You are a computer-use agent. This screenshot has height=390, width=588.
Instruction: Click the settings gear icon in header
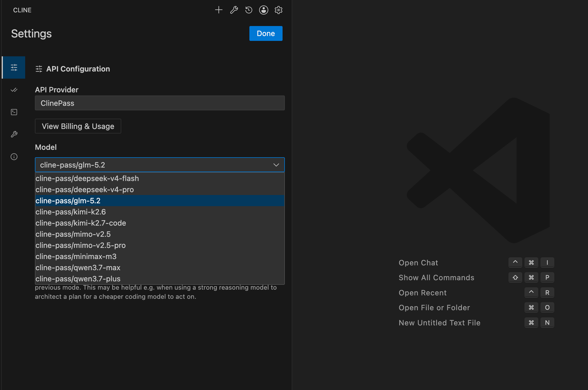coord(279,10)
